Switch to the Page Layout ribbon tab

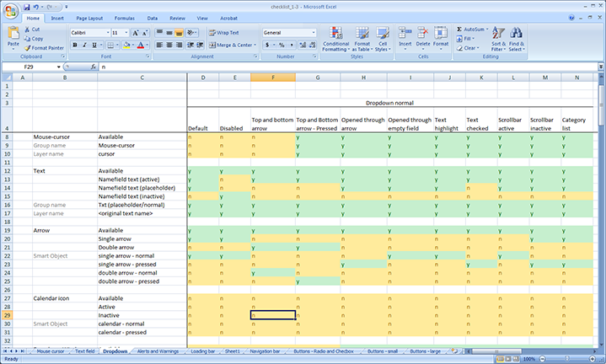click(88, 17)
